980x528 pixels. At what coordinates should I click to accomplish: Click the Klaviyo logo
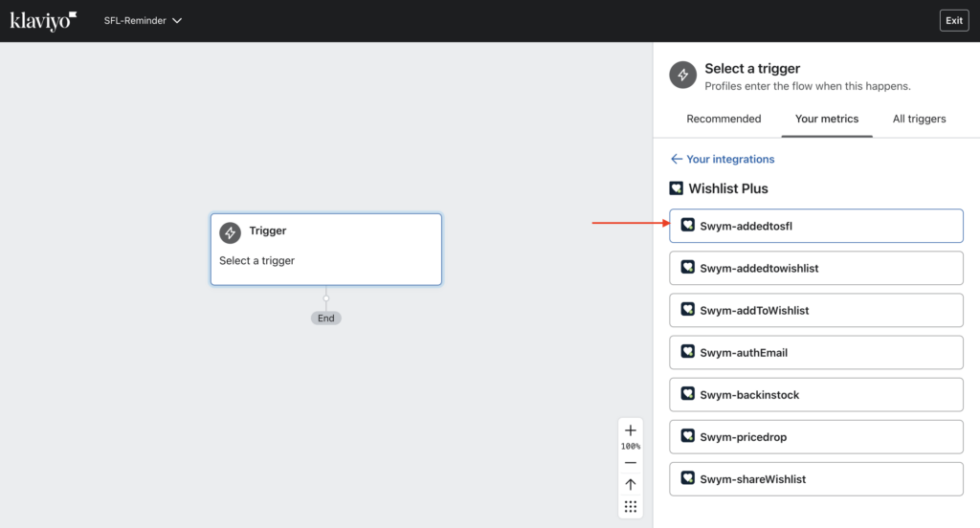43,21
